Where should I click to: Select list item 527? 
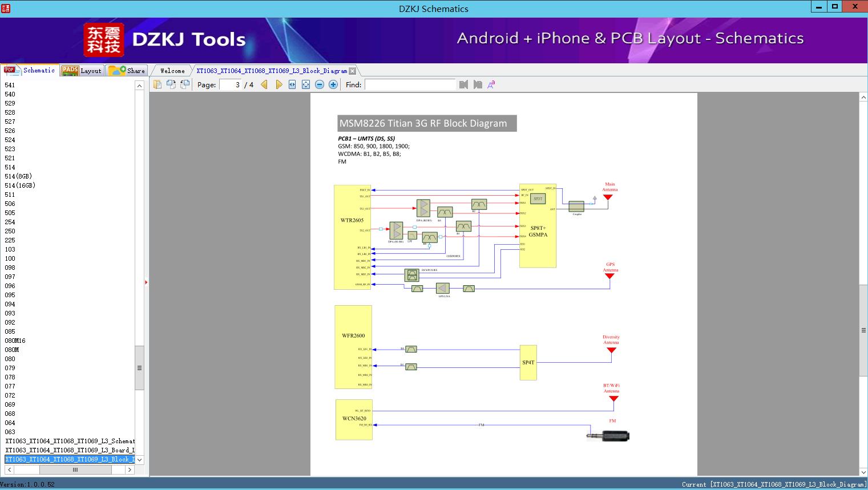(10, 122)
